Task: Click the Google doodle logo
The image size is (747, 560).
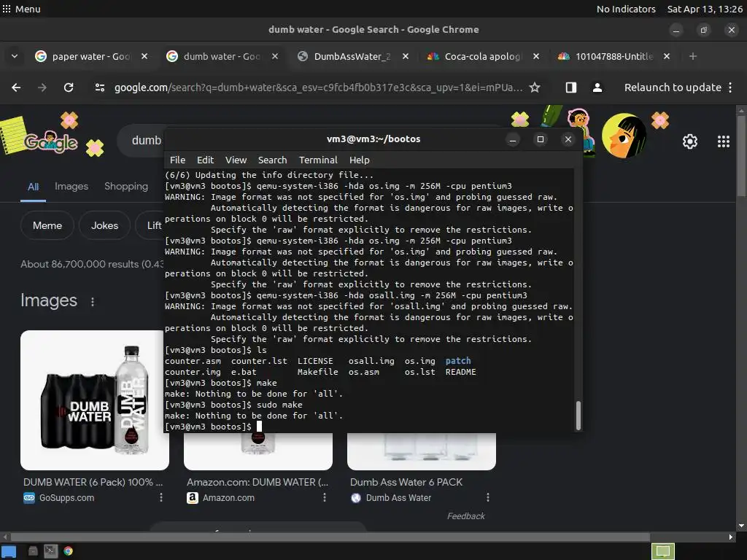Action: 52,141
